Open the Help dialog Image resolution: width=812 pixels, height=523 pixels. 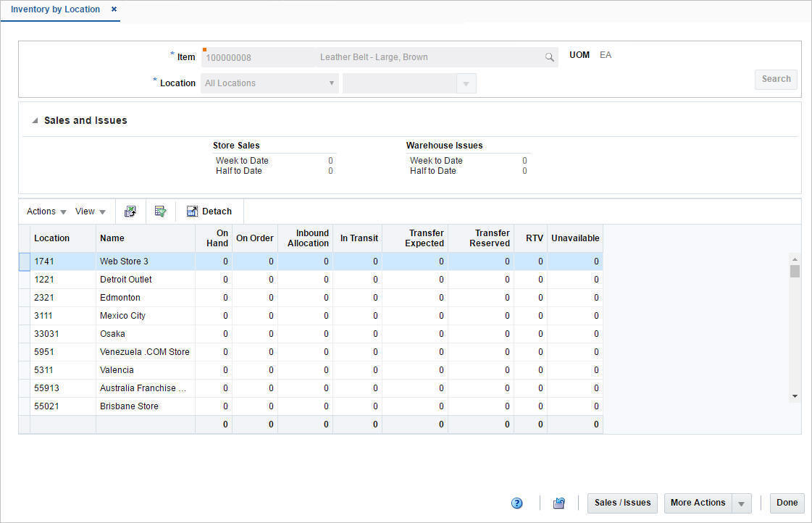516,503
